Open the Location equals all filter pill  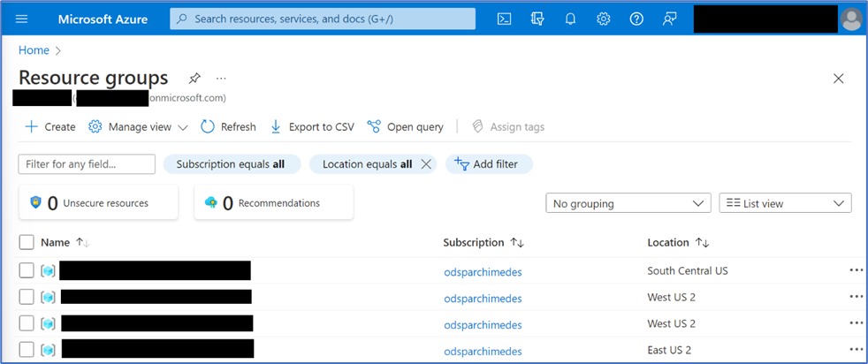click(x=367, y=164)
